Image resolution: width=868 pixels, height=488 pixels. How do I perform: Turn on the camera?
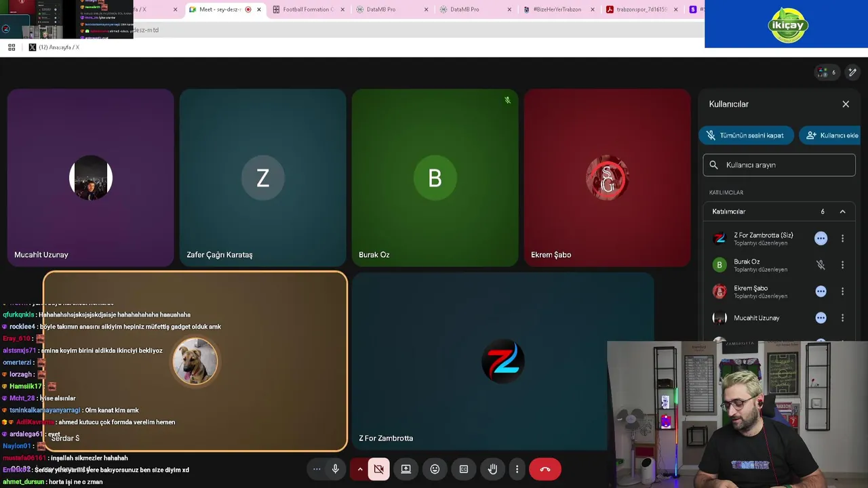[x=379, y=469]
